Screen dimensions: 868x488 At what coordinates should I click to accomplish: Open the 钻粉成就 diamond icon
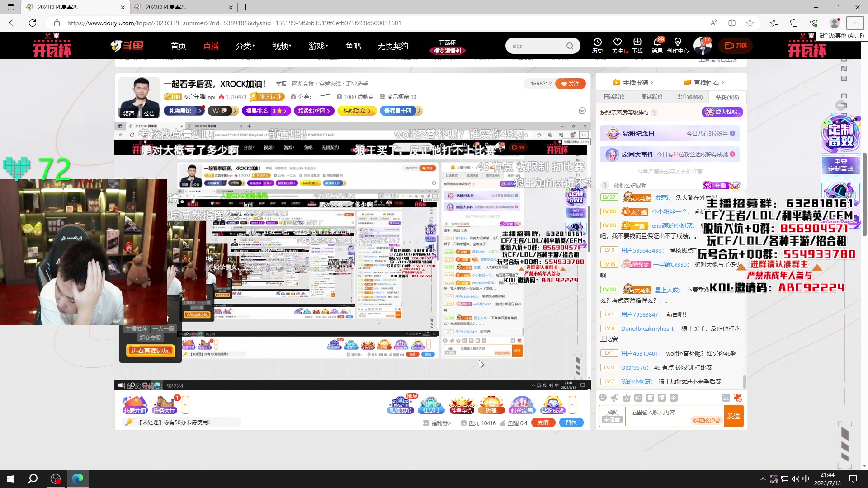point(552,404)
